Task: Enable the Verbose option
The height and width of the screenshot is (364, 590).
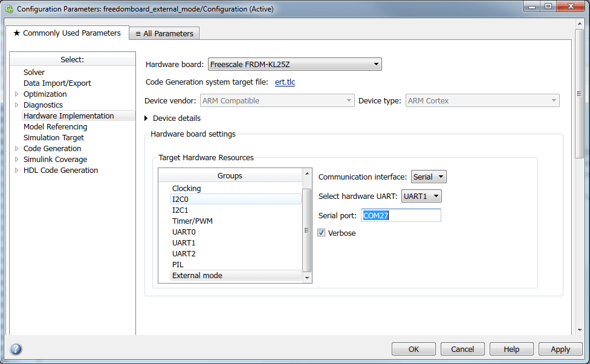Action: pos(321,232)
